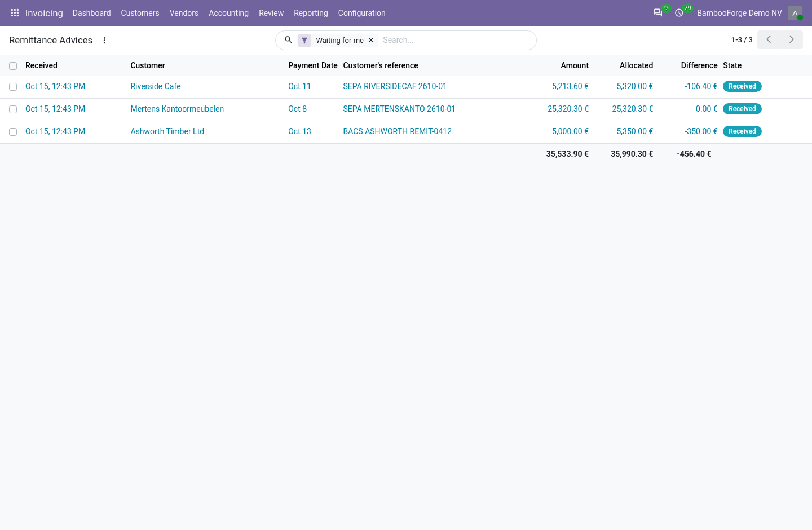Remove the Waiting for me filter
Screen dimensions: 812x530
tap(371, 41)
